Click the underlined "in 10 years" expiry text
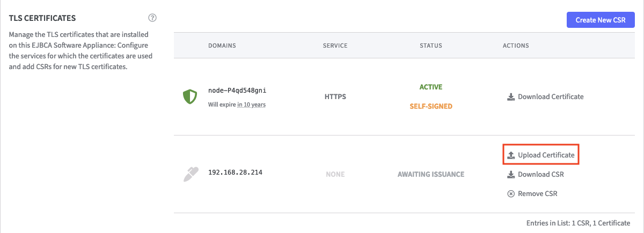 pyautogui.click(x=251, y=105)
